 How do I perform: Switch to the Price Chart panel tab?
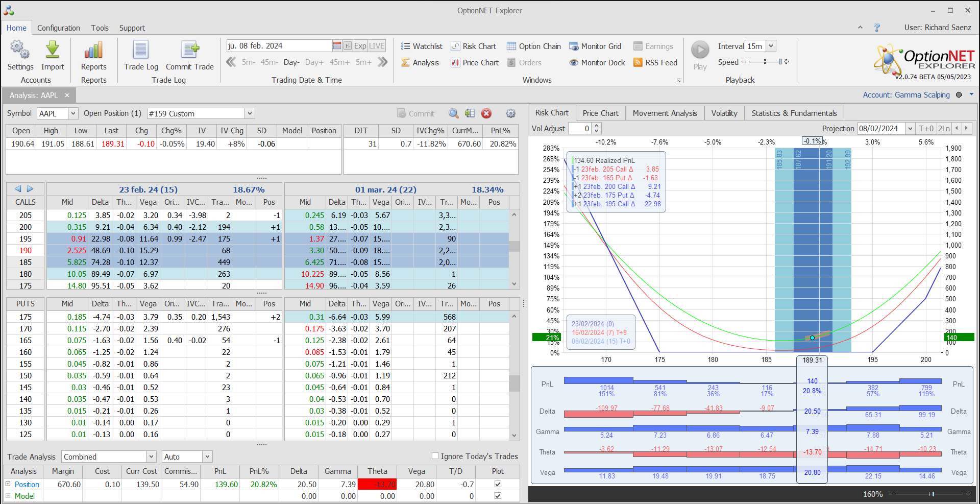(x=600, y=113)
